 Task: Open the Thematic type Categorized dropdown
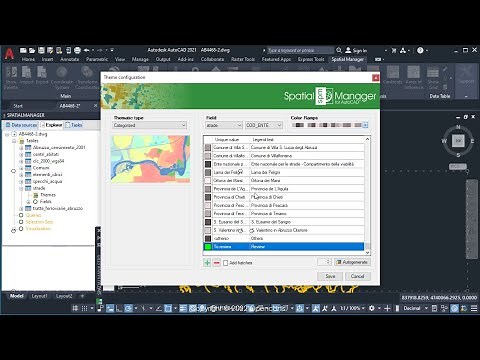[149, 125]
